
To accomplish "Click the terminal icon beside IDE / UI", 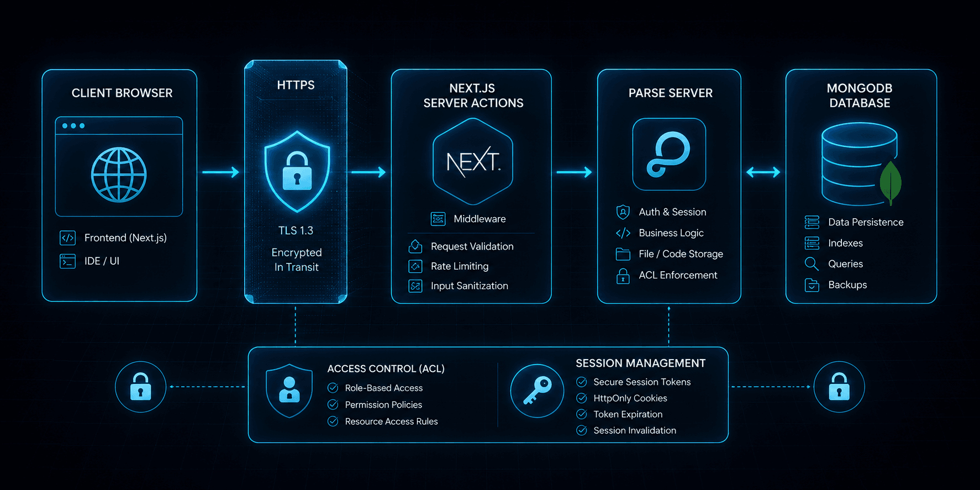I will [67, 261].
